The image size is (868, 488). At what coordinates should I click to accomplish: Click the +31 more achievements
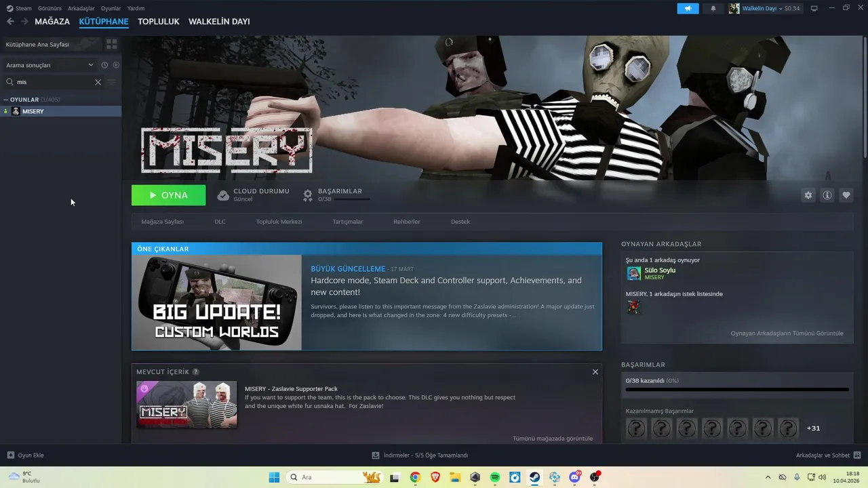pyautogui.click(x=813, y=428)
